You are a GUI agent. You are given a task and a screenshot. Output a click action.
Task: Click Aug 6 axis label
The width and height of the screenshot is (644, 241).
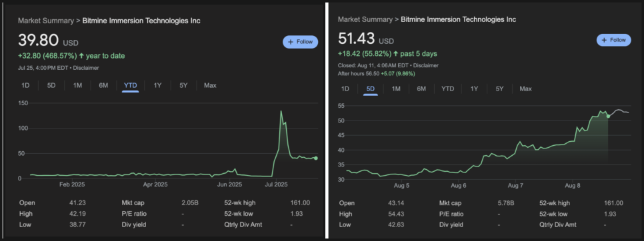point(459,185)
